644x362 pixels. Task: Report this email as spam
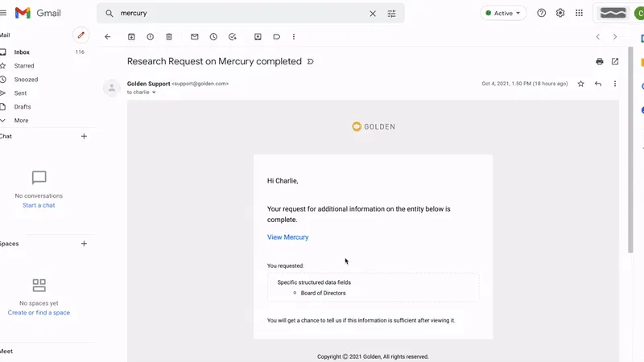click(151, 37)
